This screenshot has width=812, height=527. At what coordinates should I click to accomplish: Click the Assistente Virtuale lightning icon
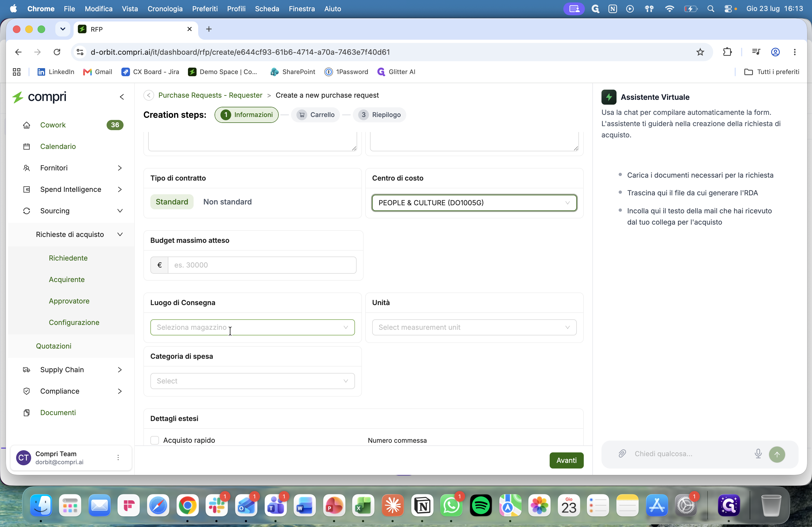[x=609, y=97]
